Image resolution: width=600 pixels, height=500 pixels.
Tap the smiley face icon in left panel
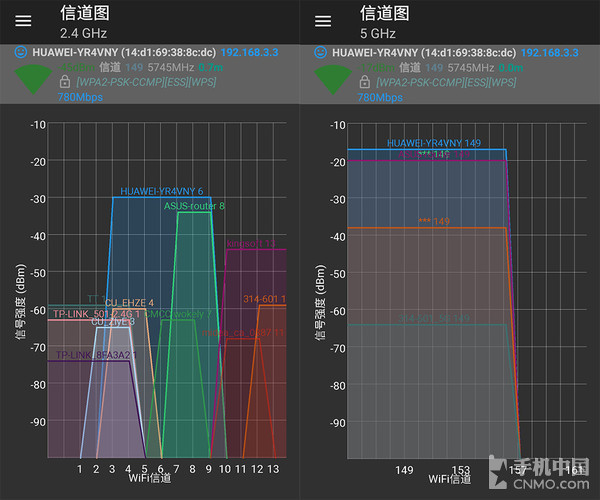tap(22, 51)
